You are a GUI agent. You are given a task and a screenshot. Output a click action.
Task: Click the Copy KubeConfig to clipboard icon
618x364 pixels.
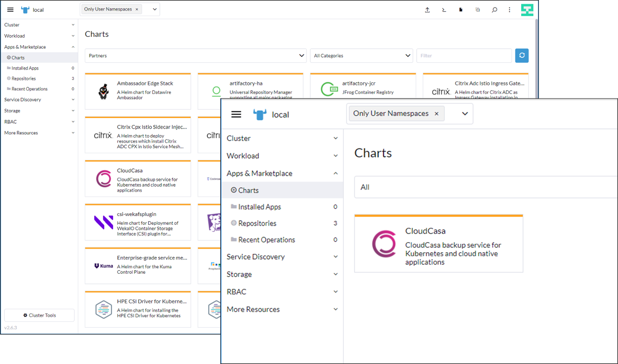tap(478, 10)
